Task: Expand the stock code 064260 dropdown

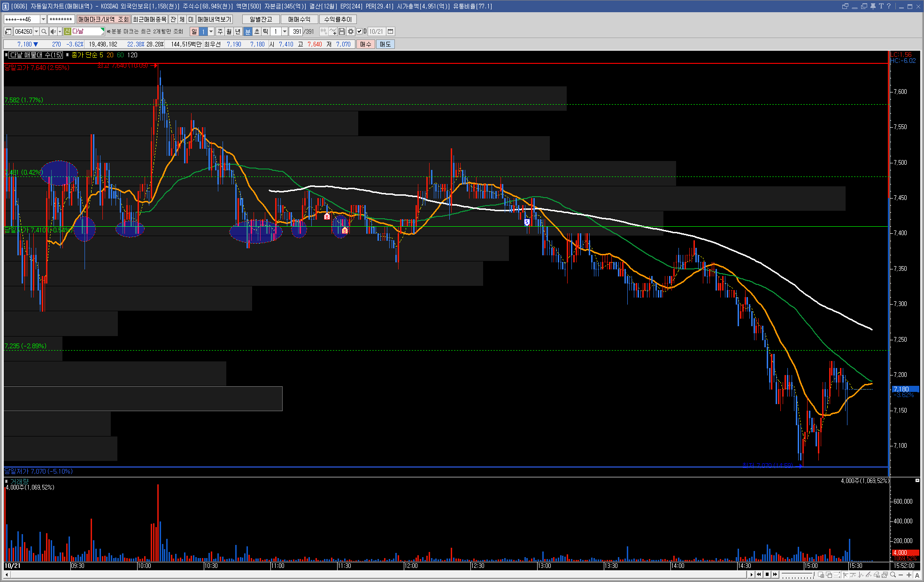Action: [36, 31]
